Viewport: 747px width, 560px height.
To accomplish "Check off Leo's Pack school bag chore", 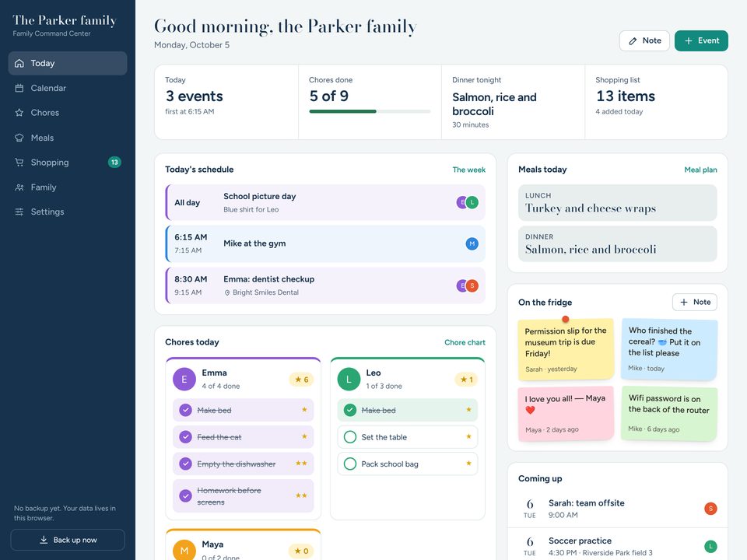I will pos(350,464).
